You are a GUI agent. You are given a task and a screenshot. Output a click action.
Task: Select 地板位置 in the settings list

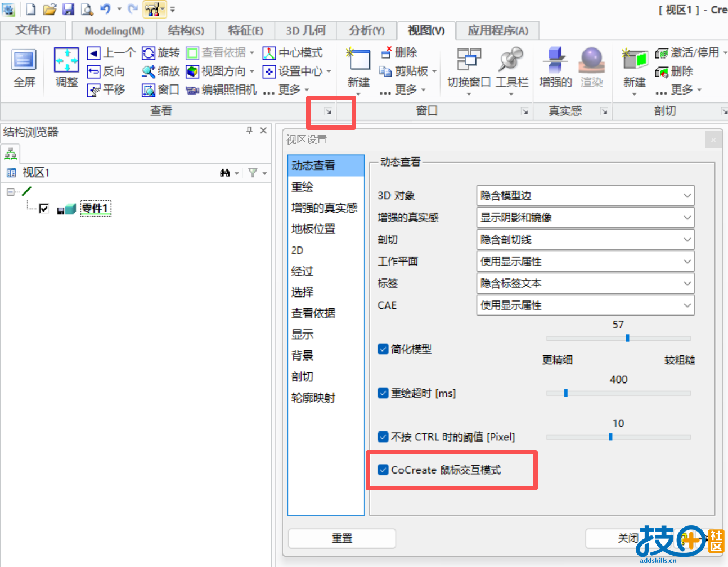pos(326,229)
